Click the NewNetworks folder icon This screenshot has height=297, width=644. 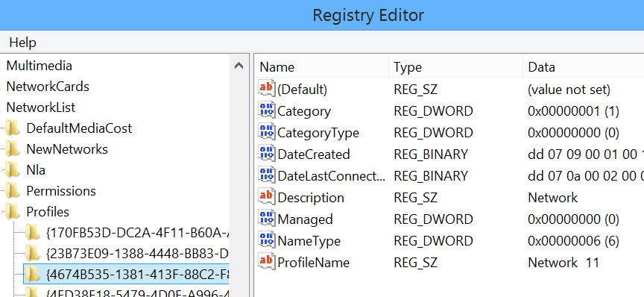[13, 149]
